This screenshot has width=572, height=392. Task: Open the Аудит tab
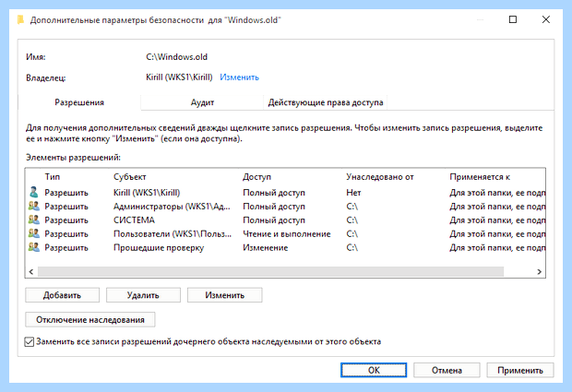[202, 102]
